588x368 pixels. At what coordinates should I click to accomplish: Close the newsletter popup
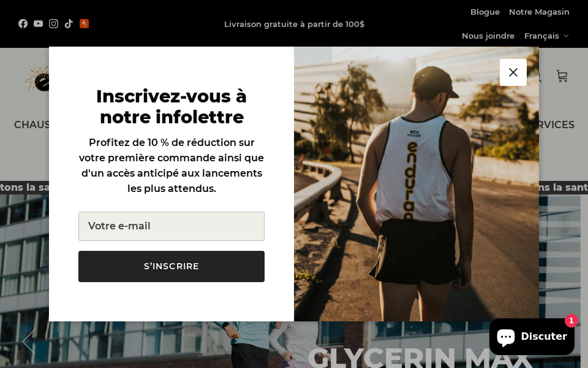click(x=513, y=72)
